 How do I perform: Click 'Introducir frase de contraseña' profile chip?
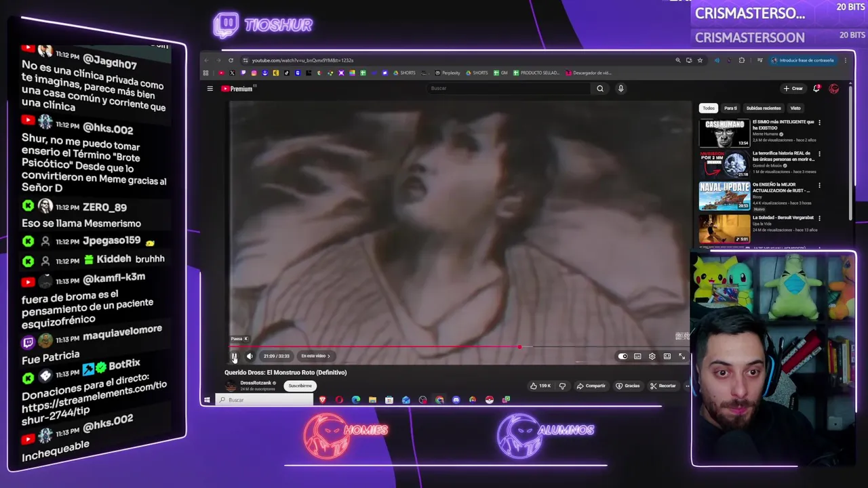[x=803, y=60]
